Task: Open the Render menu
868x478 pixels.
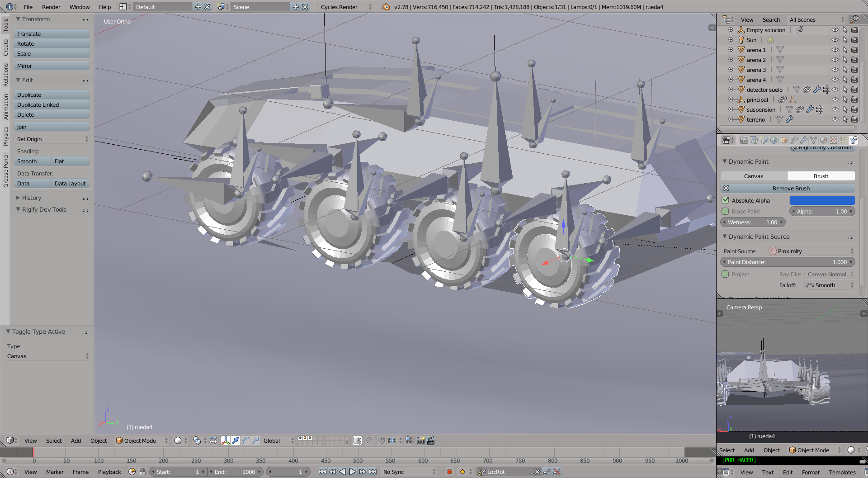Action: [x=51, y=7]
